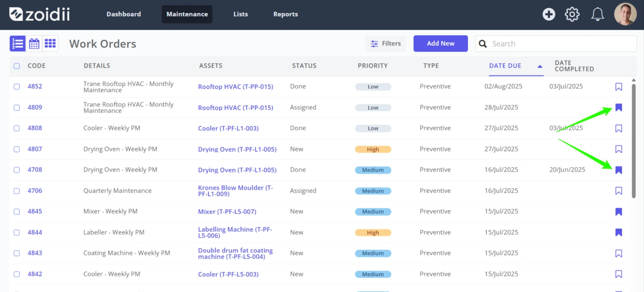The width and height of the screenshot is (644, 292).
Task: Bookmark work order 4842
Action: [618, 274]
